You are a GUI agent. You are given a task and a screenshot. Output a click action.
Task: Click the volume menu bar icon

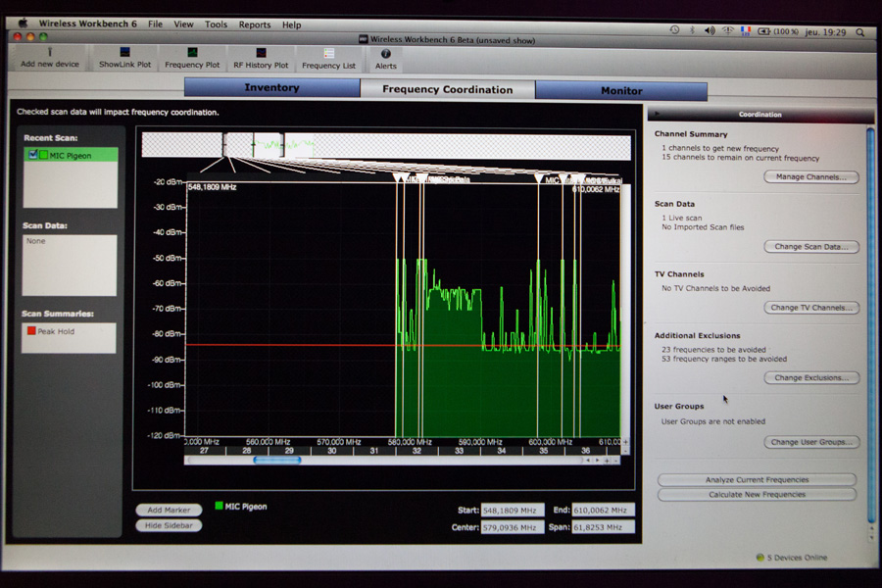pos(710,30)
